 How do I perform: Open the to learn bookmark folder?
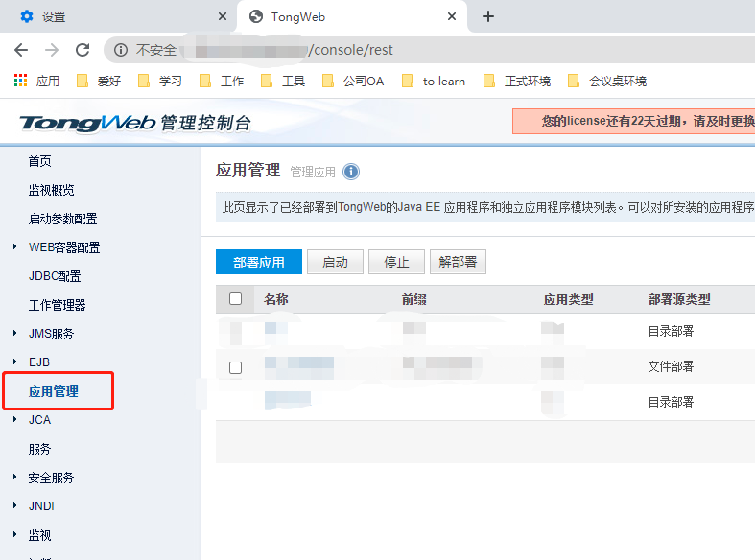[434, 81]
